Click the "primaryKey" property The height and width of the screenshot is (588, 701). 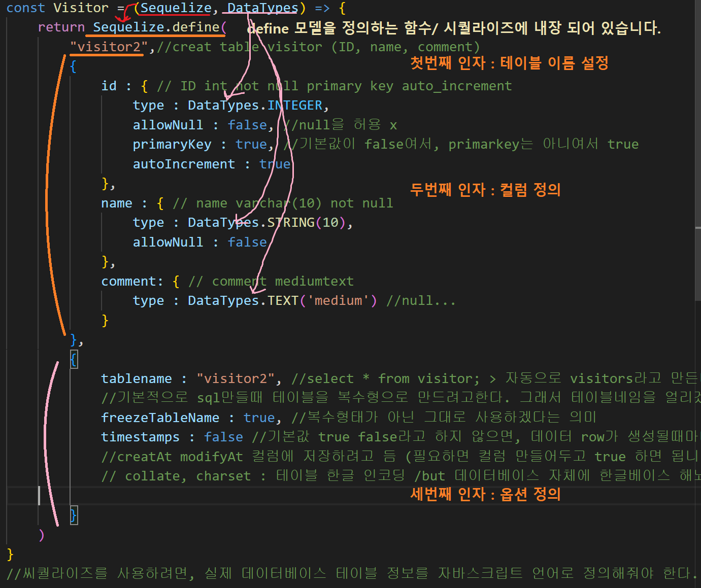[172, 144]
